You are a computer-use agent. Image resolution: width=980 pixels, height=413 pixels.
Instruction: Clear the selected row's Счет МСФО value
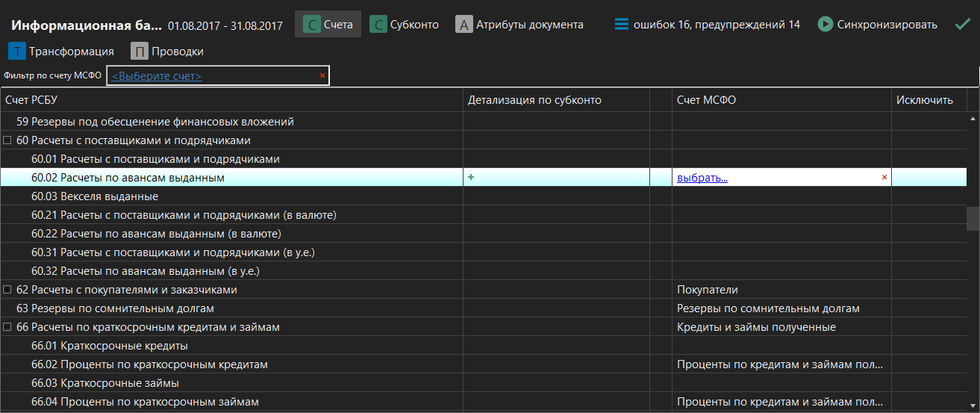[x=884, y=177]
